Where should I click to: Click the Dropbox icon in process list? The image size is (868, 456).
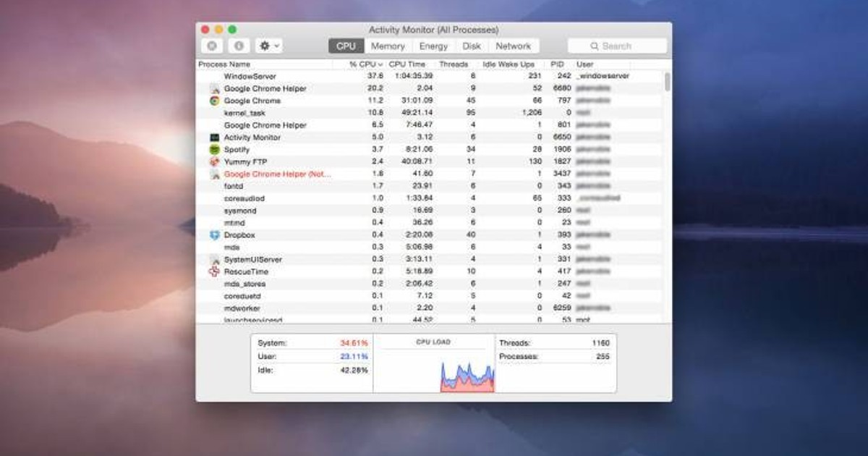tap(214, 235)
